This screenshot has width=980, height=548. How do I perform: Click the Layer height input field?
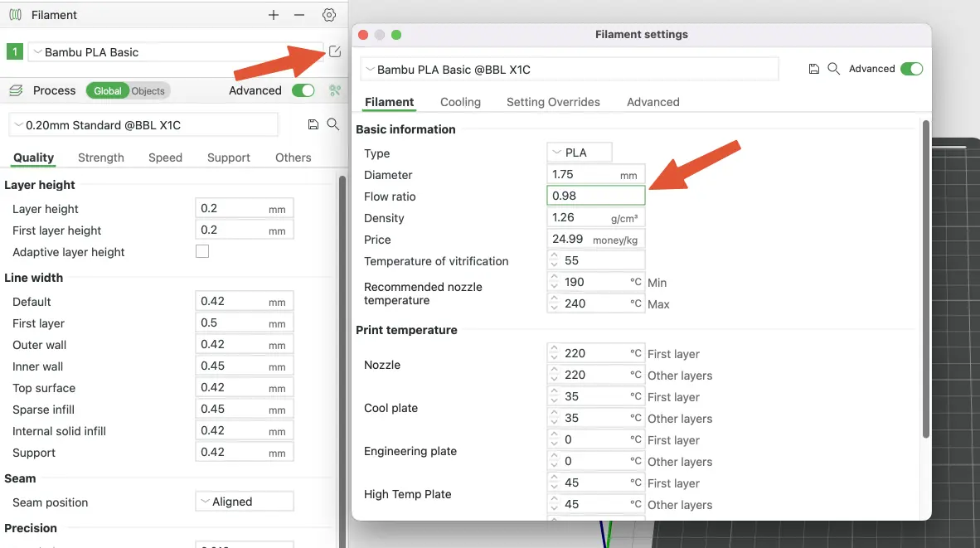(245, 208)
